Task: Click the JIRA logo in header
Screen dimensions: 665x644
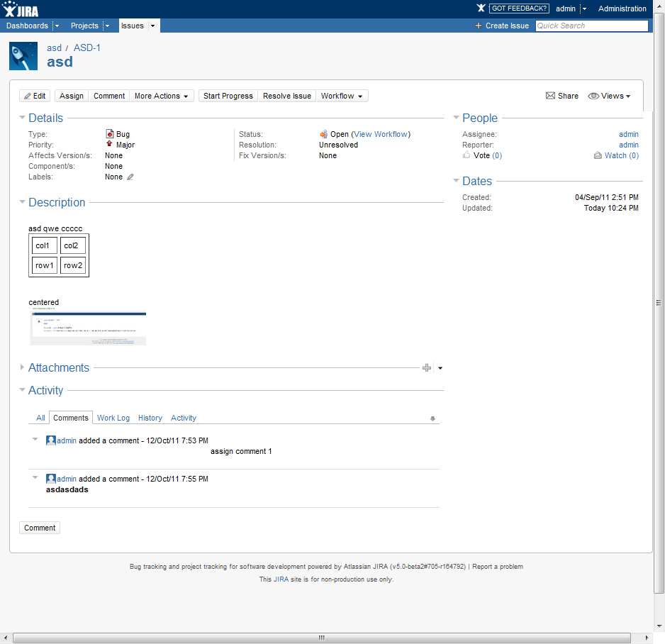Action: [x=21, y=9]
